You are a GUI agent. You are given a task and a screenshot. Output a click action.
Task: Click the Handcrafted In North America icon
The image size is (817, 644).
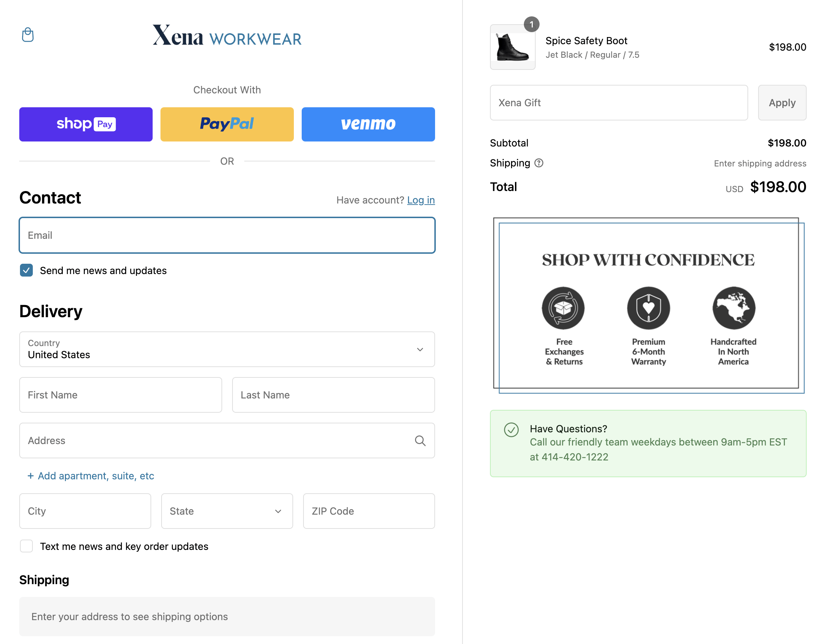733,308
